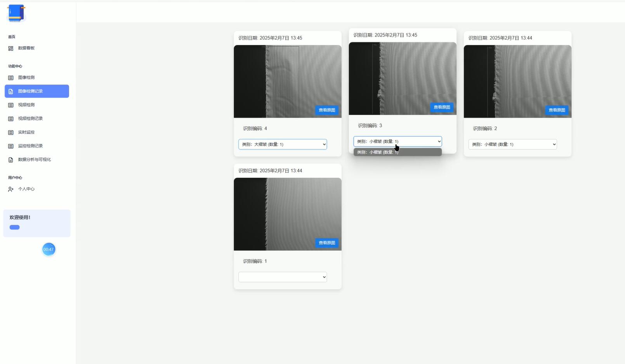Click the round 00:47 timer badge
This screenshot has width=625, height=364.
coord(49,250)
